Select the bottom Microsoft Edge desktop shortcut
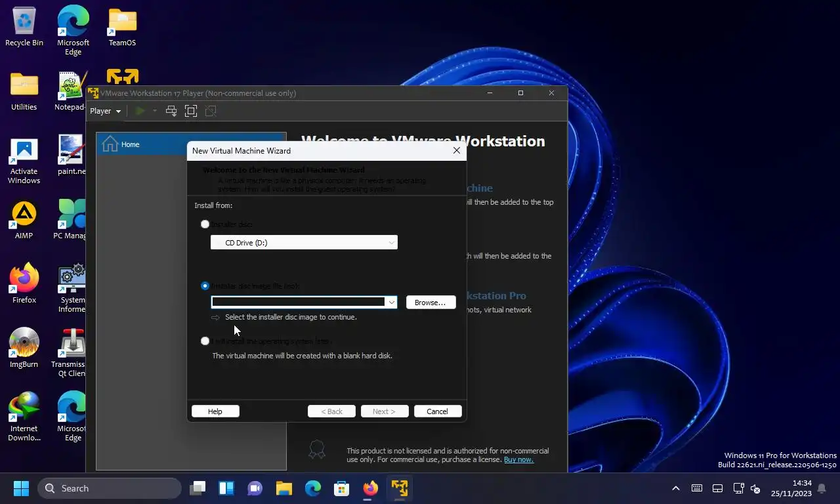Screen dimensions: 840x504 click(x=72, y=417)
